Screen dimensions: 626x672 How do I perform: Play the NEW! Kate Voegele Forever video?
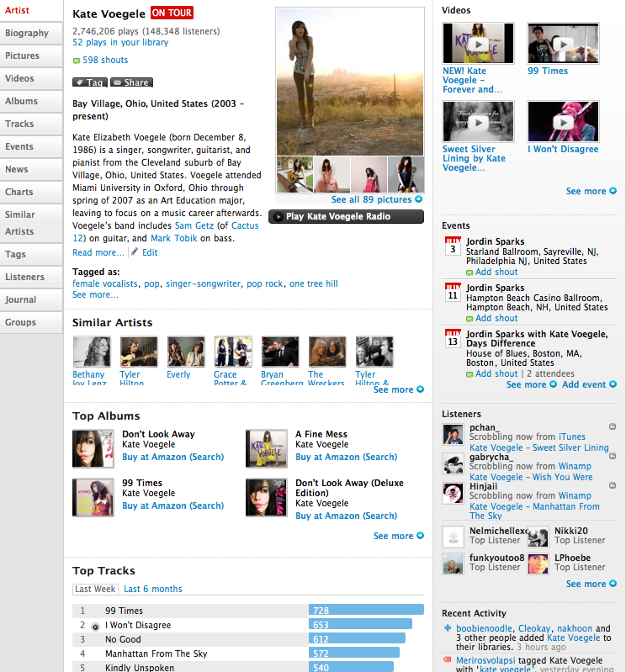pyautogui.click(x=478, y=43)
